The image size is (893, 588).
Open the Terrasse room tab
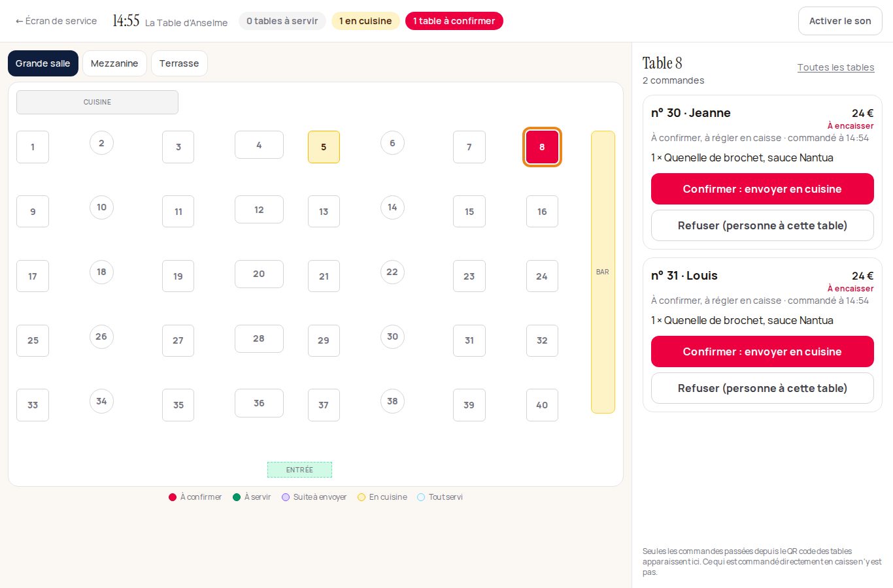point(179,63)
